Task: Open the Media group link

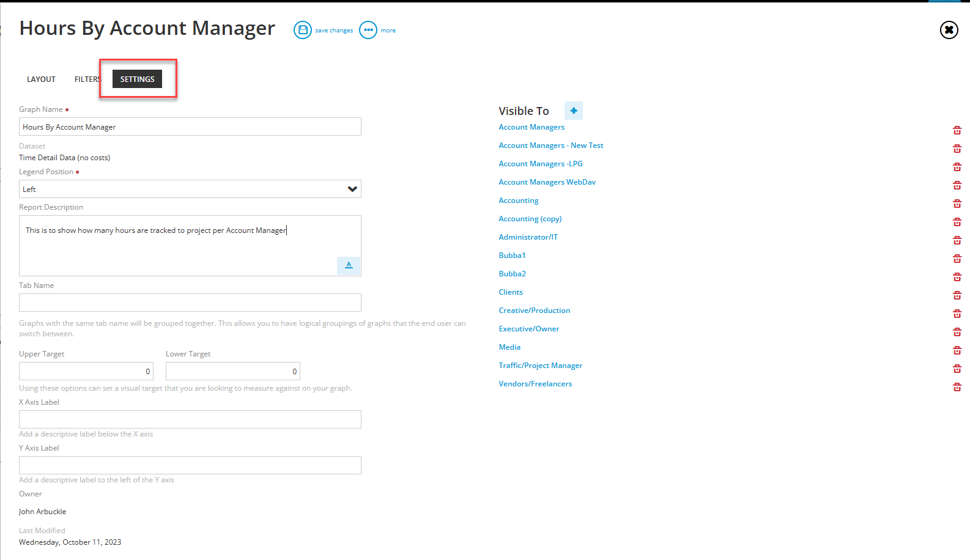Action: click(x=509, y=347)
